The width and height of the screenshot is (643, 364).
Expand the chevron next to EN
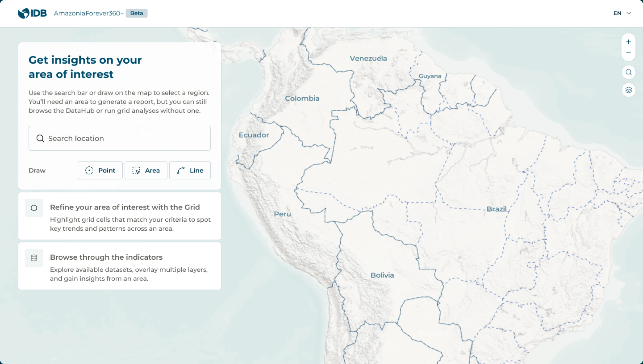pos(629,13)
